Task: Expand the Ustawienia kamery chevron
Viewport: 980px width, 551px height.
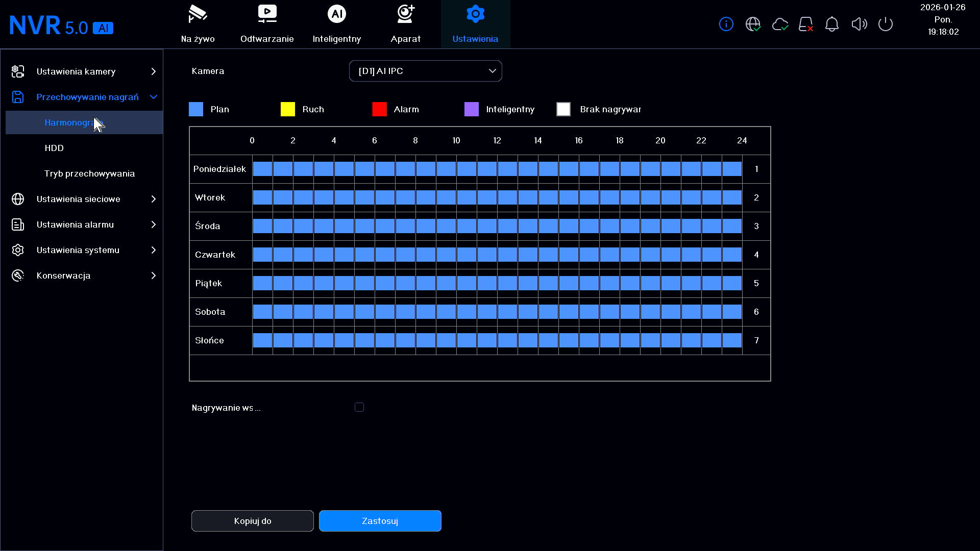Action: pos(153,71)
